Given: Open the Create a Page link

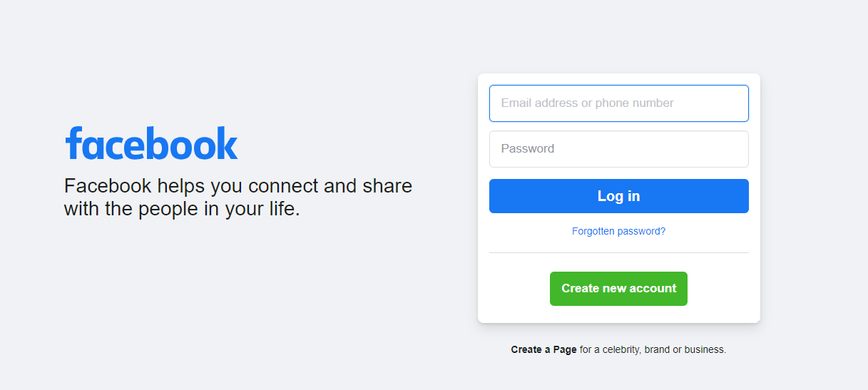Looking at the screenshot, I should pos(543,350).
